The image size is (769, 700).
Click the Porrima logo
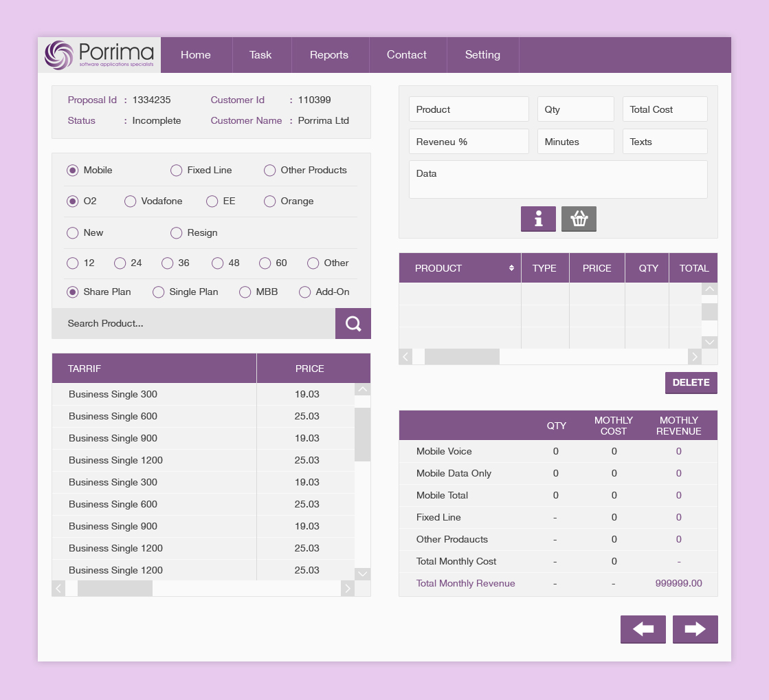(99, 55)
